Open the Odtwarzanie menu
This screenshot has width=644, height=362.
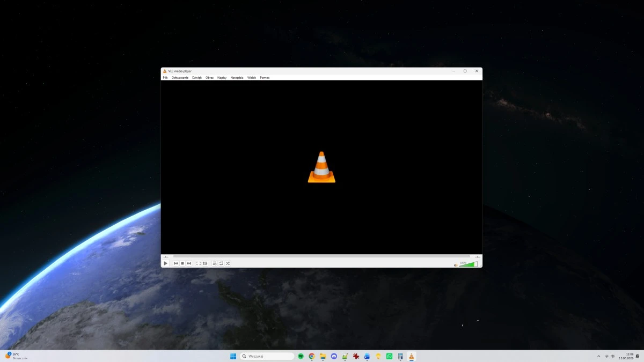(x=180, y=78)
